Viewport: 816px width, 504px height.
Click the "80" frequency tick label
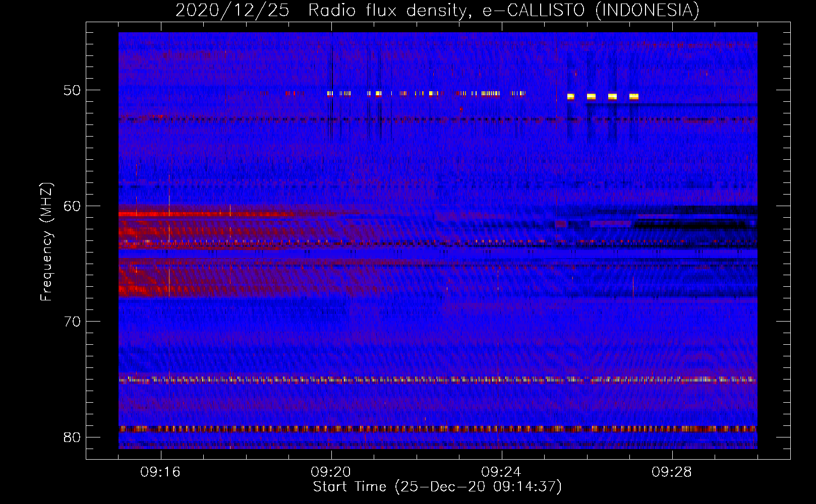pos(72,437)
